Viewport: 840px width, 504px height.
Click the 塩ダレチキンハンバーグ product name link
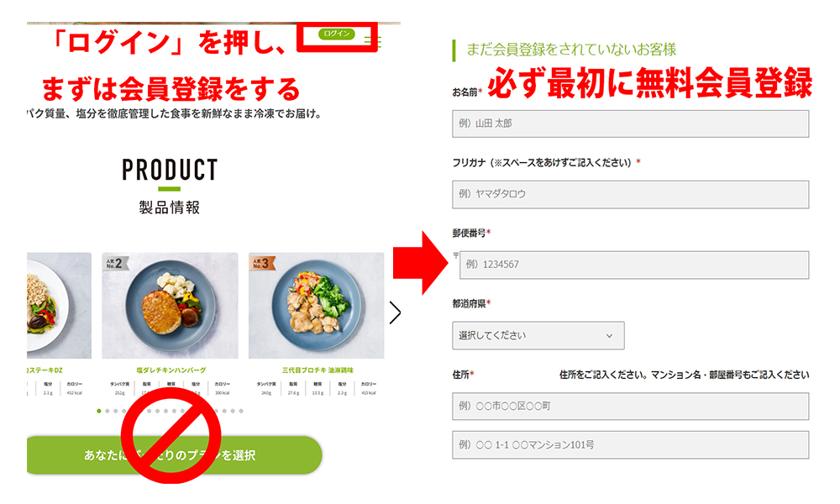[171, 370]
